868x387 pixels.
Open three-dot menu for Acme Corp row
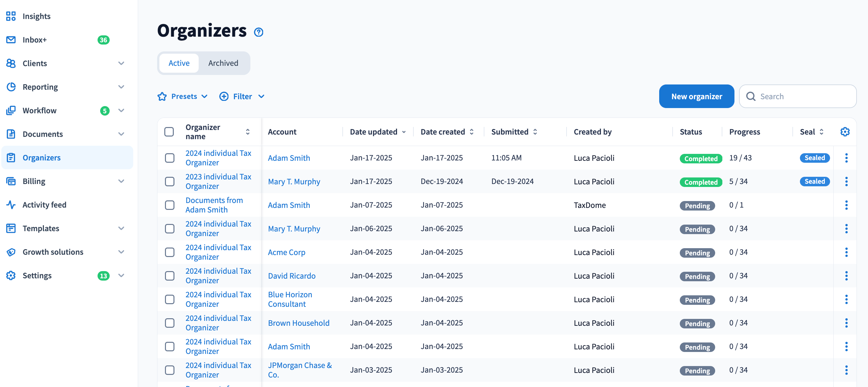tap(846, 252)
